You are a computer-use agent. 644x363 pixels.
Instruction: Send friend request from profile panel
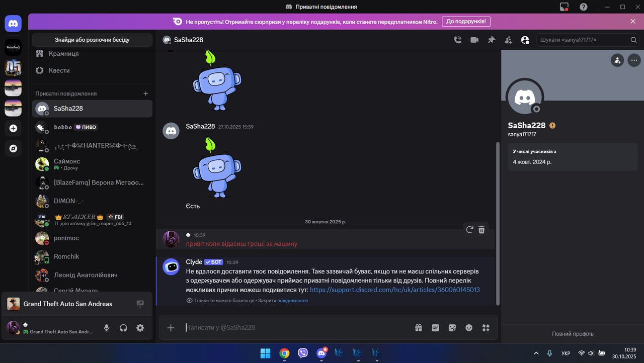(617, 60)
